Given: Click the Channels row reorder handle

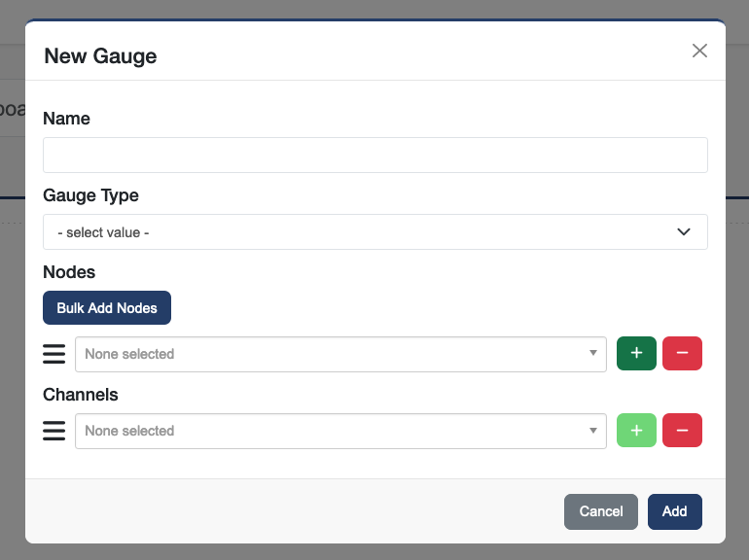Looking at the screenshot, I should click(x=54, y=431).
